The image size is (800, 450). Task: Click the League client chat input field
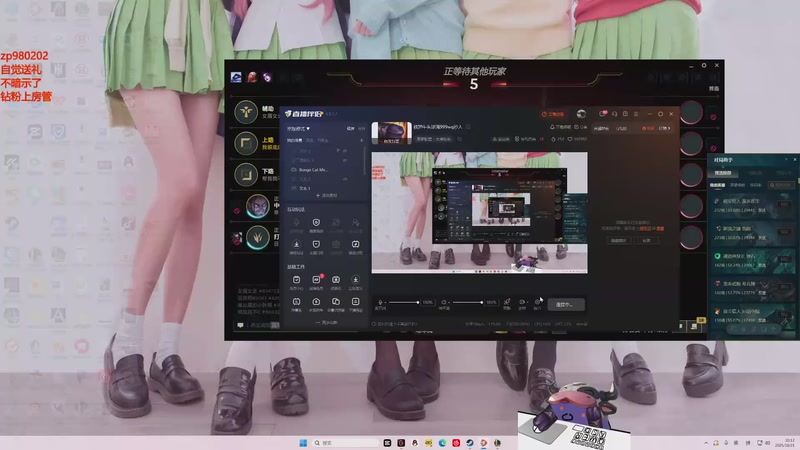tap(264, 324)
